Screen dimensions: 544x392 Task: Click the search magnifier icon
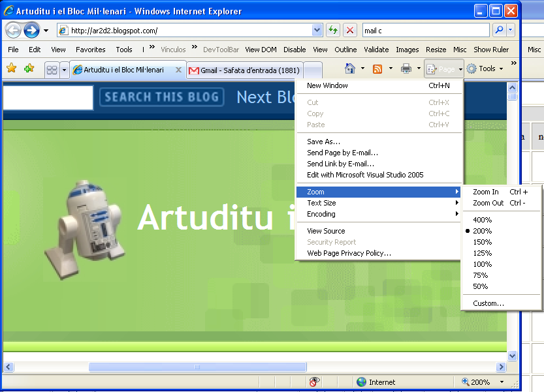pos(500,31)
